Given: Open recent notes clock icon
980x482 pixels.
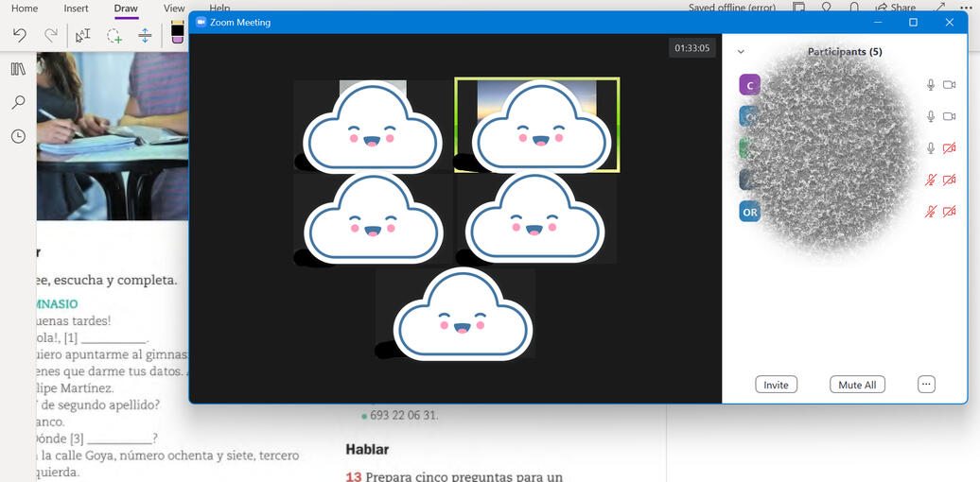Looking at the screenshot, I should click(18, 136).
